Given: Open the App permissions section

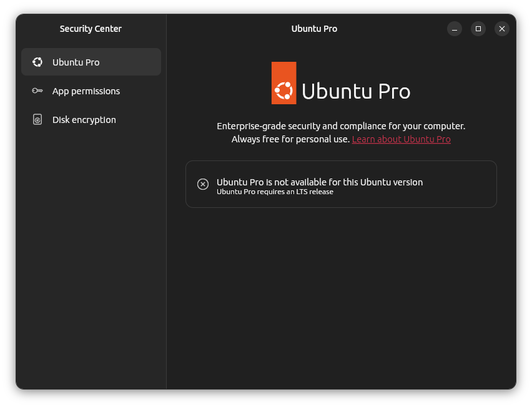Looking at the screenshot, I should [86, 91].
